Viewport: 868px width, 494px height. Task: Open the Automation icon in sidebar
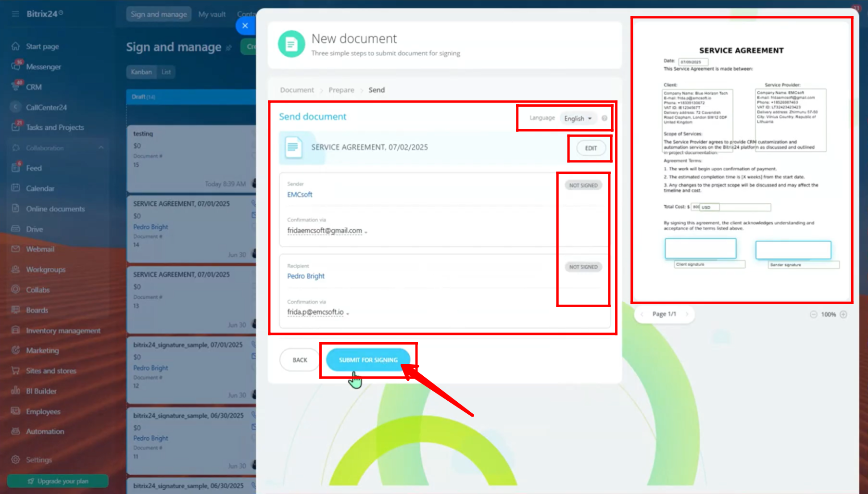[x=15, y=431]
